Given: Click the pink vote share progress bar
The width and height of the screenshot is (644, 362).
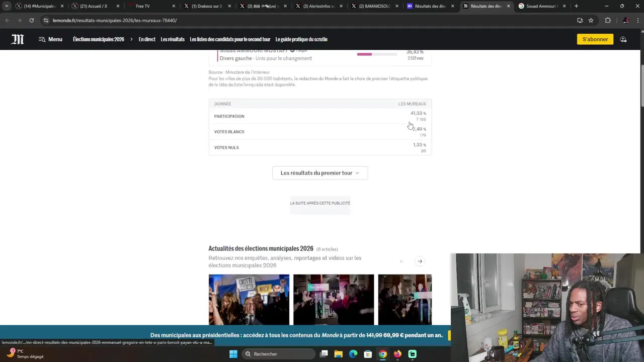Looking at the screenshot, I should coord(377,54).
